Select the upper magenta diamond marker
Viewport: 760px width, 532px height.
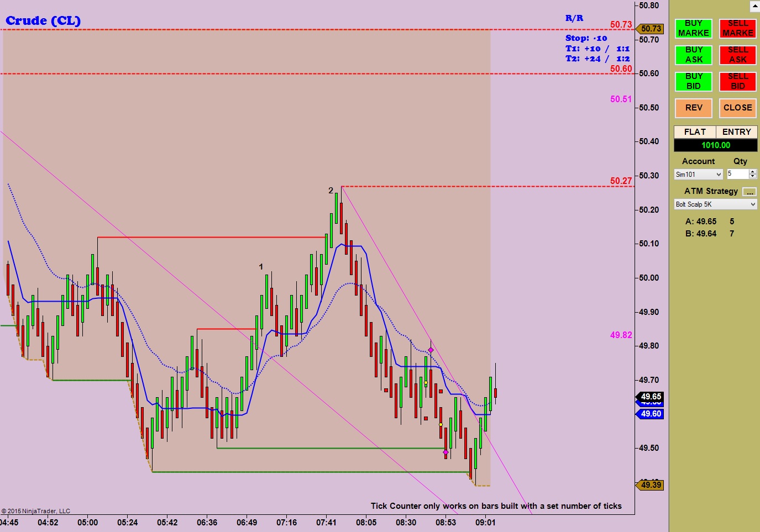[x=431, y=350]
